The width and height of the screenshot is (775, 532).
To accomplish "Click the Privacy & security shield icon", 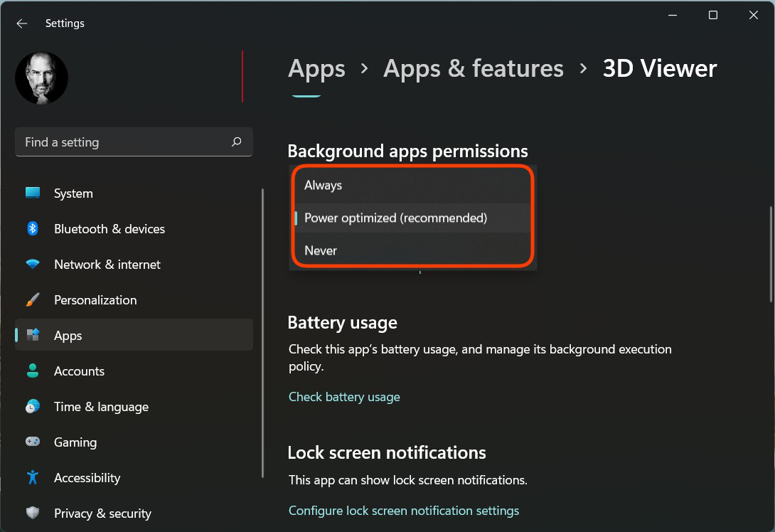I will tap(33, 513).
